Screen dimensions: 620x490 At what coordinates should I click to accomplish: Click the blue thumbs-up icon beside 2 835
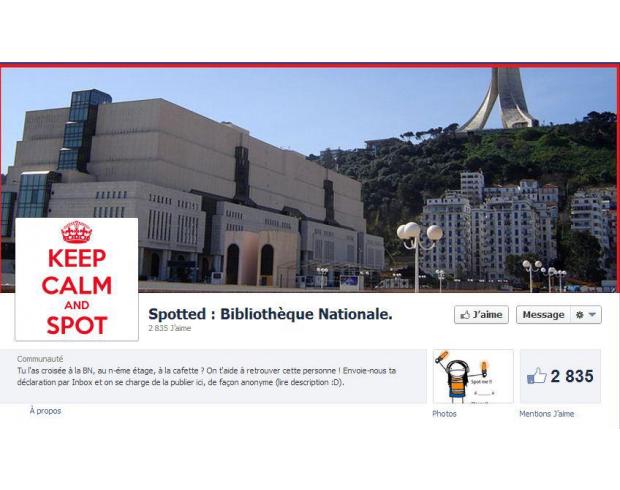pyautogui.click(x=537, y=376)
